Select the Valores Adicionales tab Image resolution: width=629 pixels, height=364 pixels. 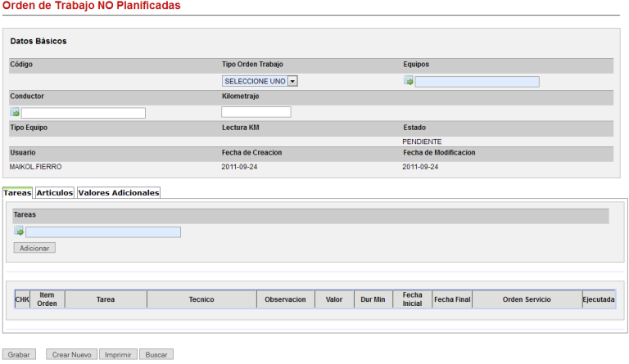click(x=118, y=193)
